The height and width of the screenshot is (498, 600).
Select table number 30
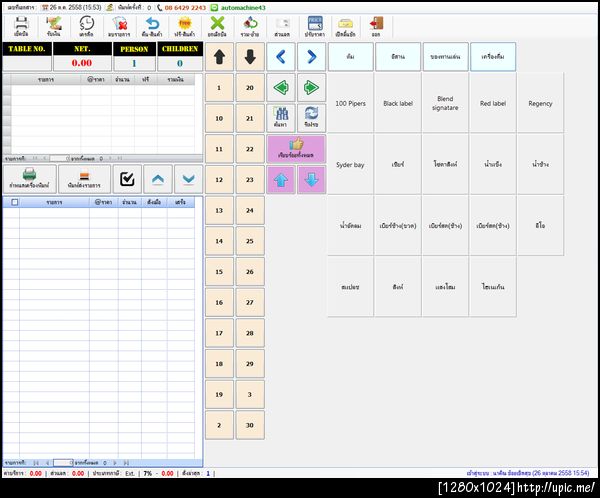(250, 425)
